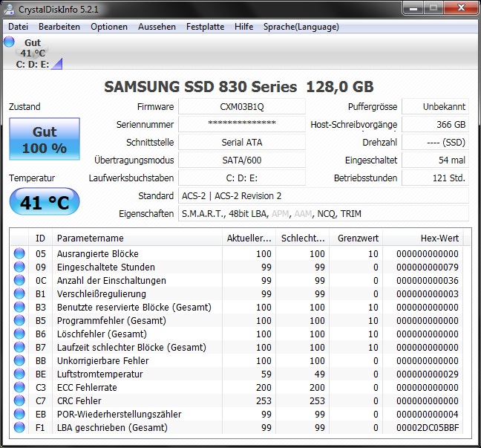The width and height of the screenshot is (481, 448).
Task: Select the ECC Fehlerrate parameter text
Action: 87,387
